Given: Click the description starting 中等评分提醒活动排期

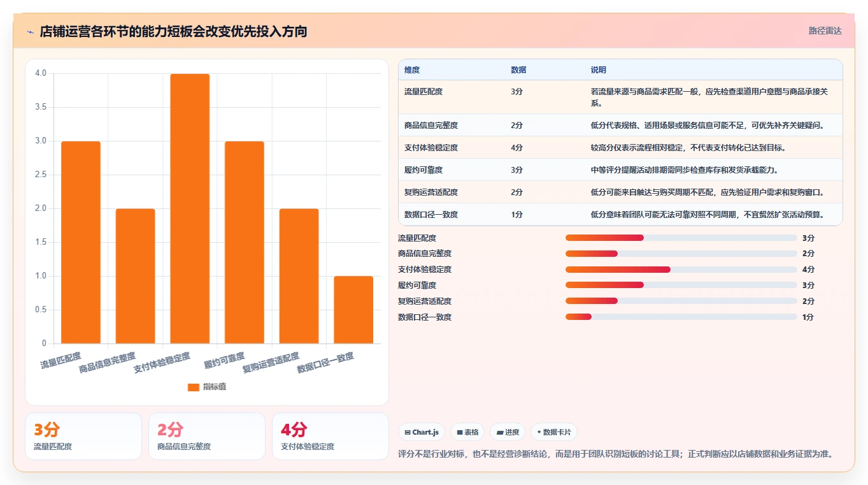Looking at the screenshot, I should point(685,170).
